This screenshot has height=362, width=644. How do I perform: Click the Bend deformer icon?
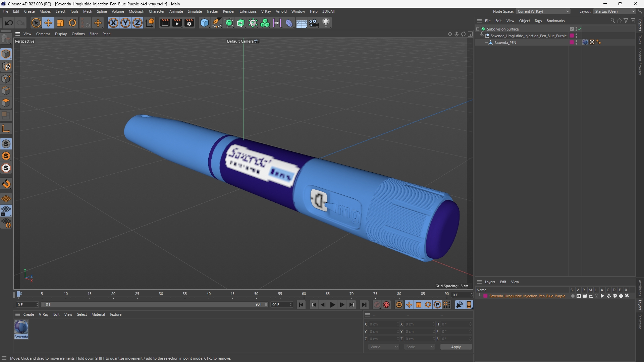pos(289,23)
